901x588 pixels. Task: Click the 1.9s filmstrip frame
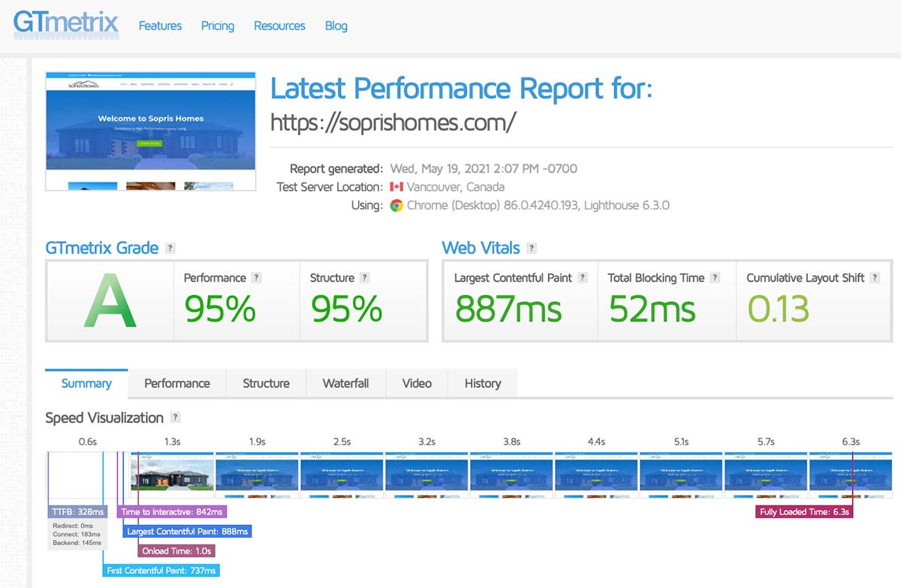pos(257,475)
